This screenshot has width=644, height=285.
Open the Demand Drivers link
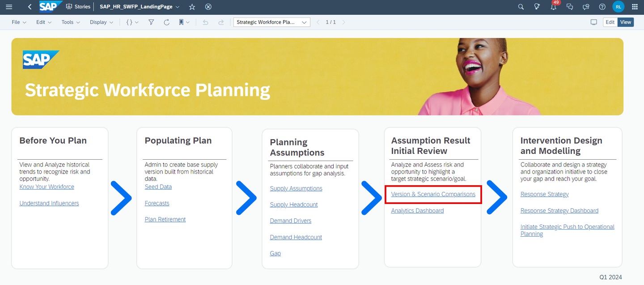pos(291,221)
